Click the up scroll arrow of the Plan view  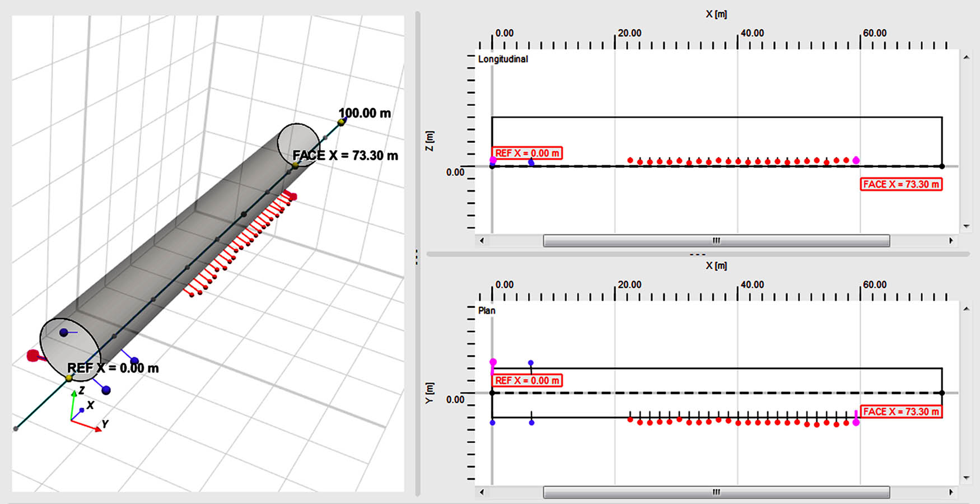(x=967, y=308)
